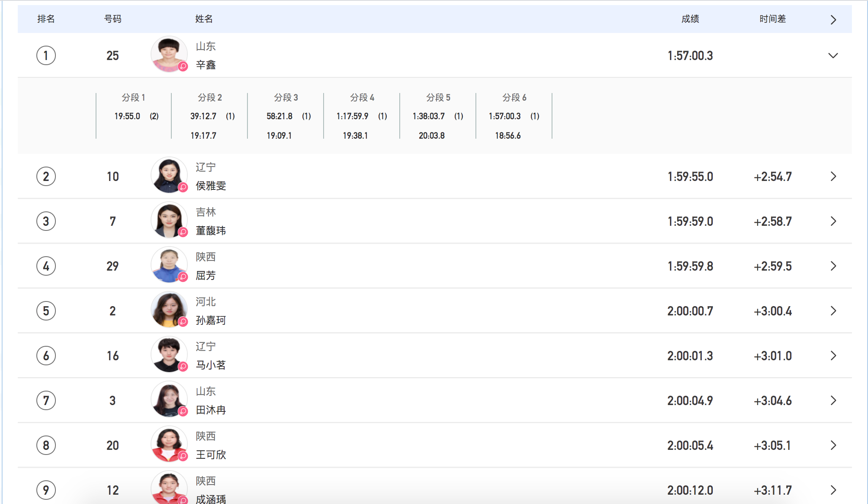Click the 排名 column header
The image size is (868, 504).
(46, 19)
